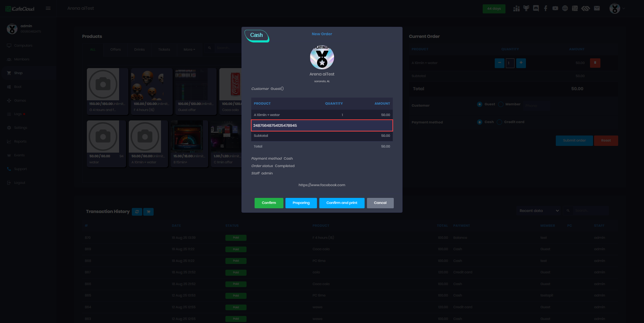Choose Credit card payment radio
The width and height of the screenshot is (644, 323).
[x=499, y=122]
